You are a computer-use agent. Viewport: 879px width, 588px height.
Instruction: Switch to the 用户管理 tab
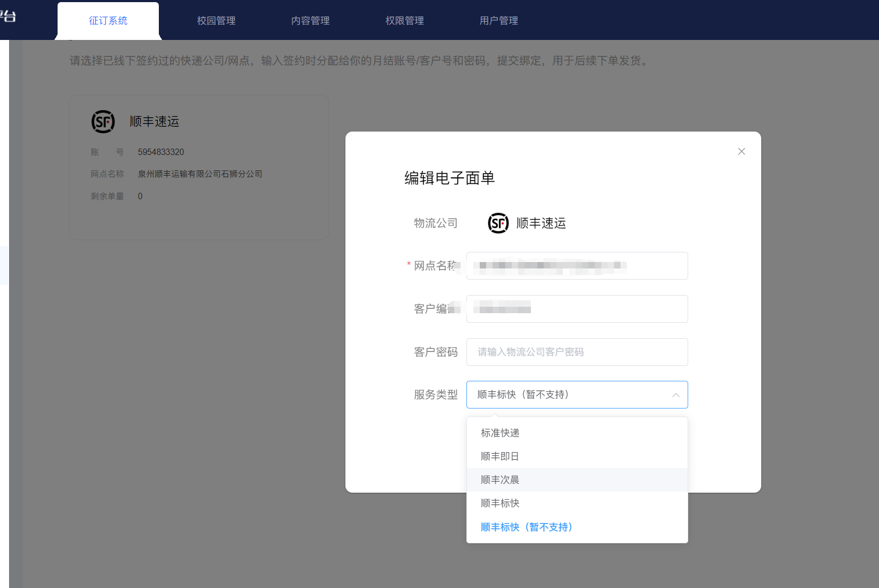[499, 21]
